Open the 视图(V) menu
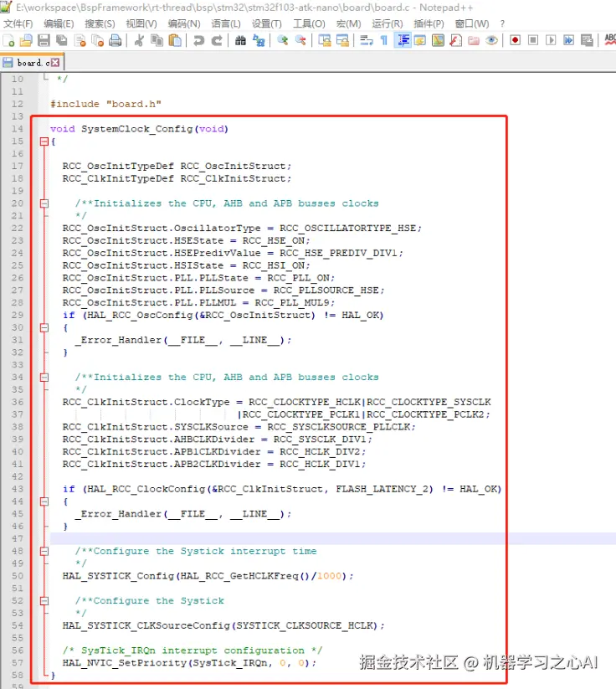This screenshot has height=689, width=616. pos(141,23)
